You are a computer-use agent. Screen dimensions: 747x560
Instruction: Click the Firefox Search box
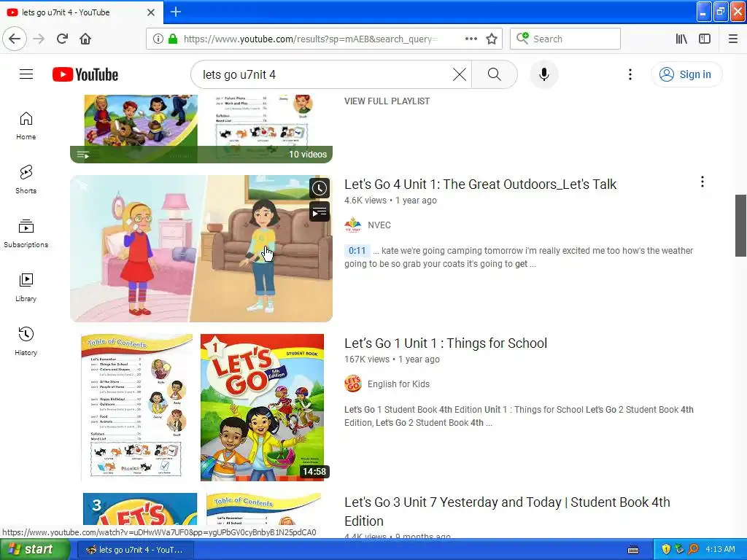565,39
